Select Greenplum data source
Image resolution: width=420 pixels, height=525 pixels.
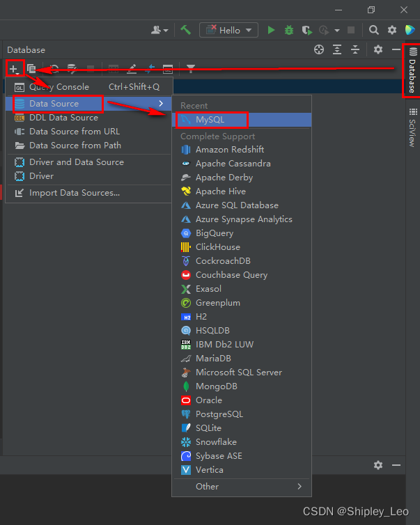[242, 303]
